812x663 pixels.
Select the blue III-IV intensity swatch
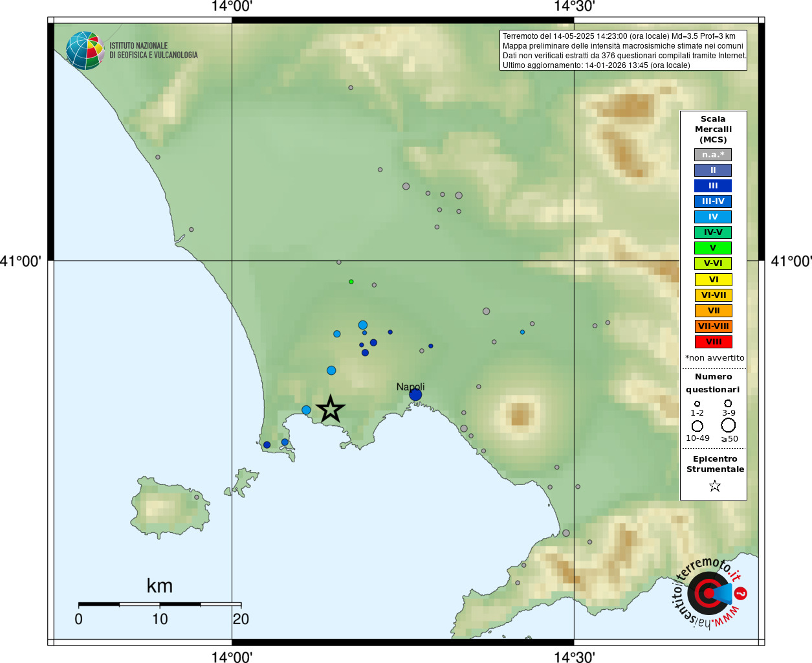713,201
